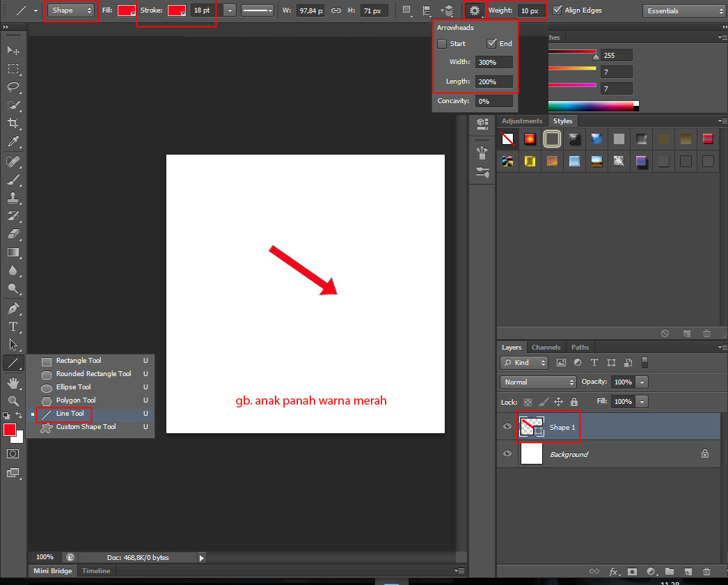Screen dimensions: 728x585
Task: Click the delete layer trash icon
Action: coord(706,571)
